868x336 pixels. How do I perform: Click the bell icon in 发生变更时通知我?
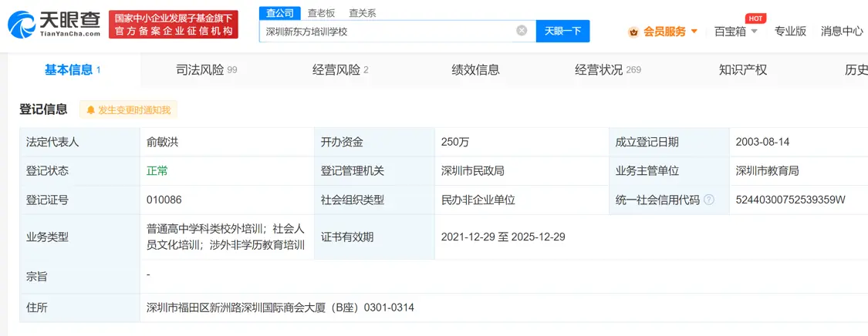(91, 110)
